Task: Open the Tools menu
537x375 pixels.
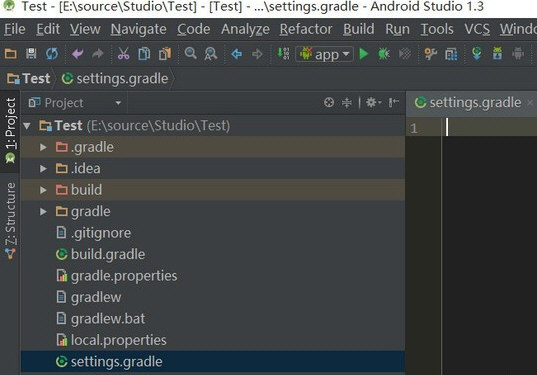Action: click(437, 29)
